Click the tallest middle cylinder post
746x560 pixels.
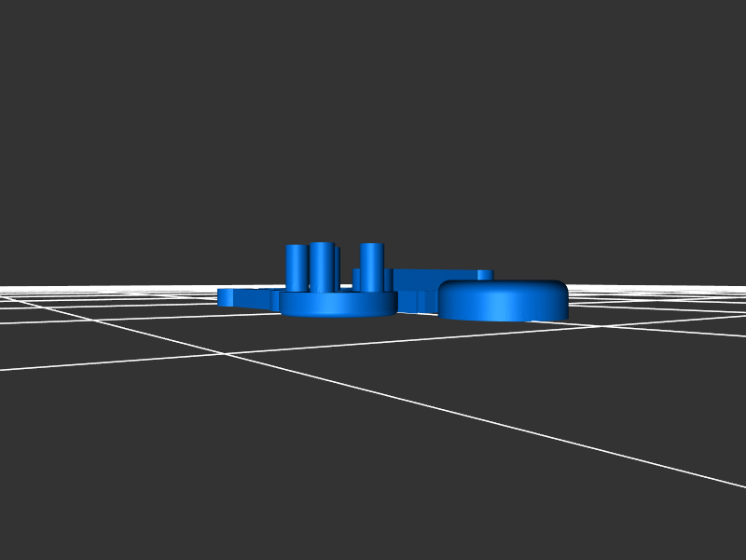(322, 266)
